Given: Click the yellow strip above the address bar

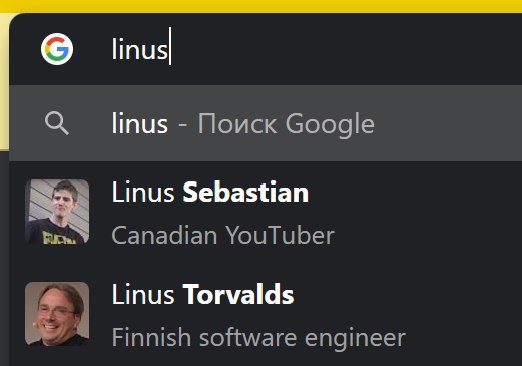Looking at the screenshot, I should [261, 6].
